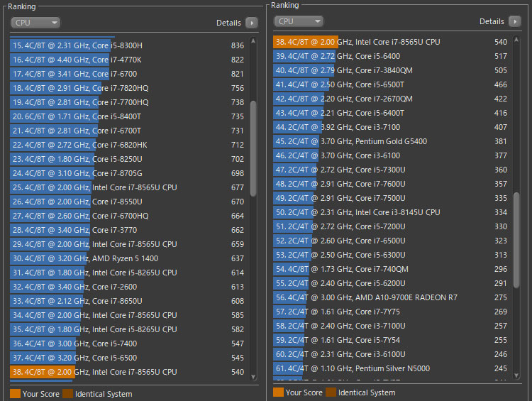Image resolution: width=532 pixels, height=401 pixels.
Task: Select row 17 Core i7-6700
Action: point(128,74)
